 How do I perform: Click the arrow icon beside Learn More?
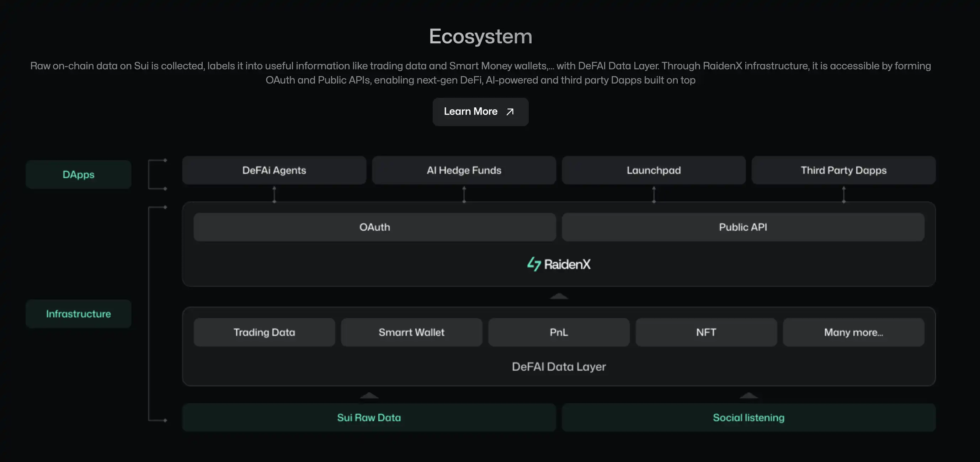pyautogui.click(x=510, y=112)
